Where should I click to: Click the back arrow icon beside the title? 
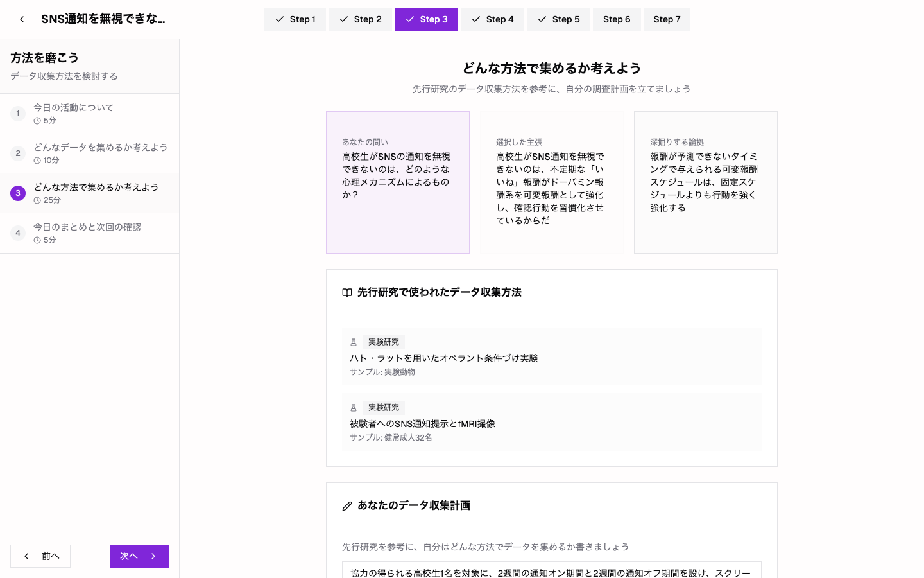pos(22,19)
